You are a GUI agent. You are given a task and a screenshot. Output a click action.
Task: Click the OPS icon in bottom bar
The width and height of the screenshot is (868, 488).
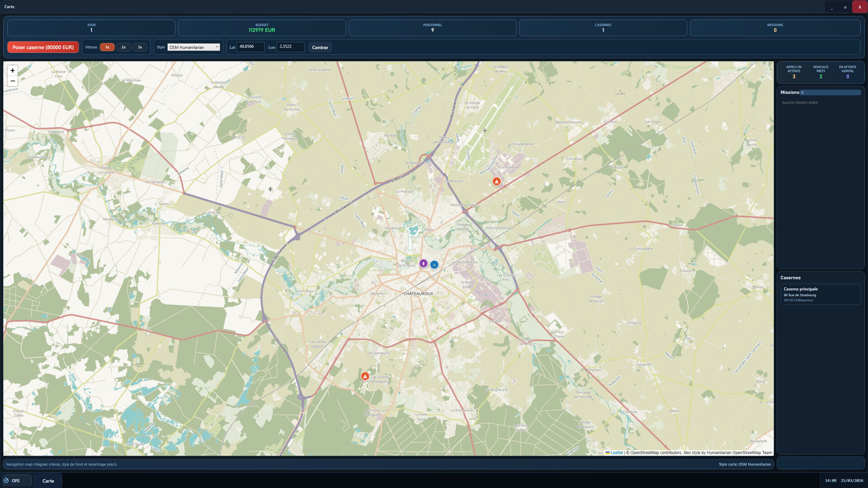click(x=7, y=480)
